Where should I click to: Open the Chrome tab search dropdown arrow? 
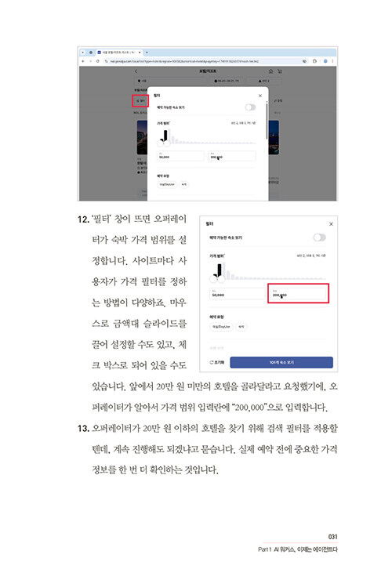coord(83,53)
